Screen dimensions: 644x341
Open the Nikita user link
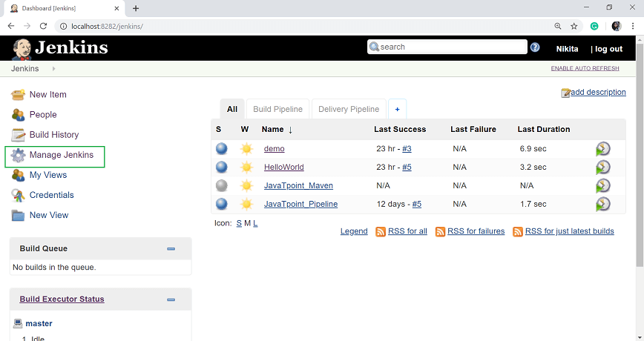click(567, 49)
